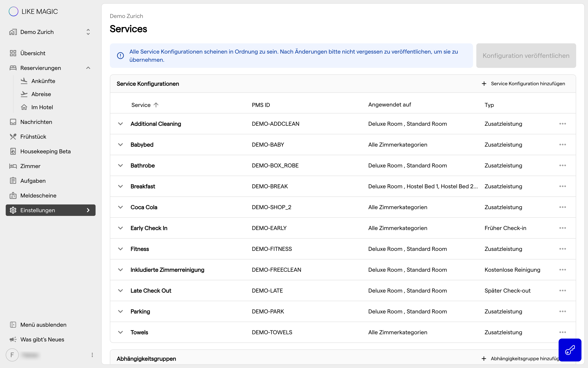Expand the Additional Cleaning row
The width and height of the screenshot is (588, 368).
coord(120,124)
